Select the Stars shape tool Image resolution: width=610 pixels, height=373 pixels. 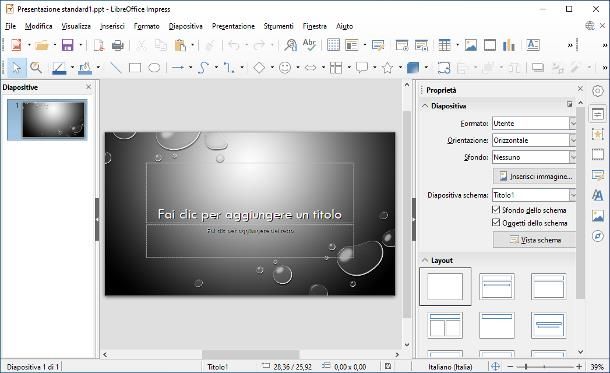(x=387, y=68)
